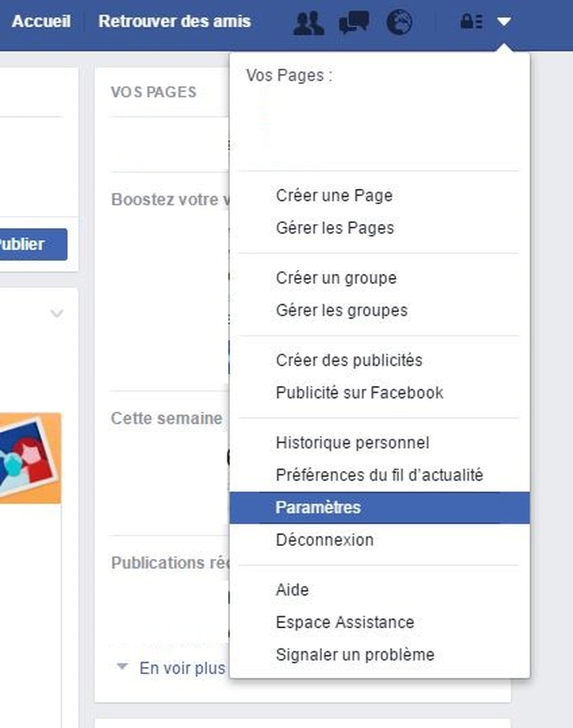The width and height of the screenshot is (573, 728).
Task: Open the messages icon
Action: [354, 22]
